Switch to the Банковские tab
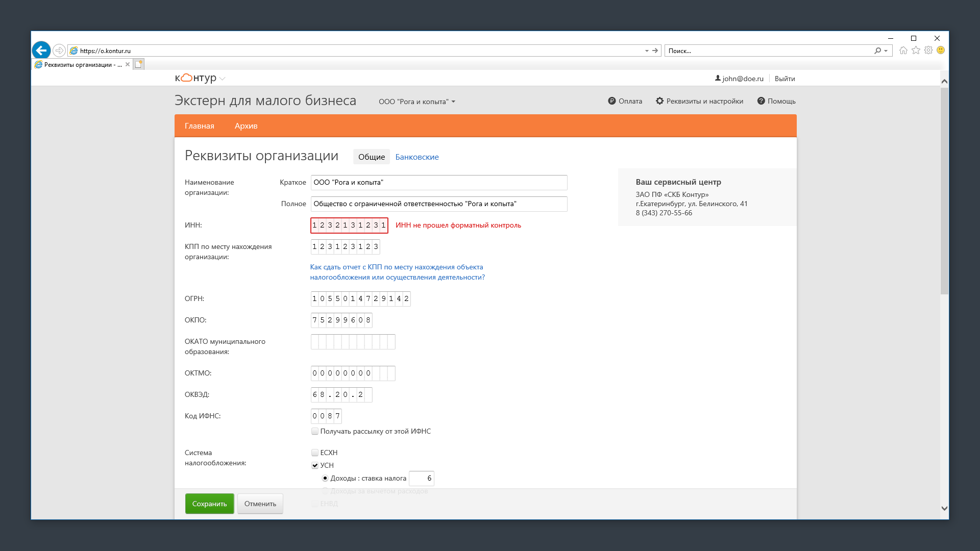 click(x=416, y=157)
